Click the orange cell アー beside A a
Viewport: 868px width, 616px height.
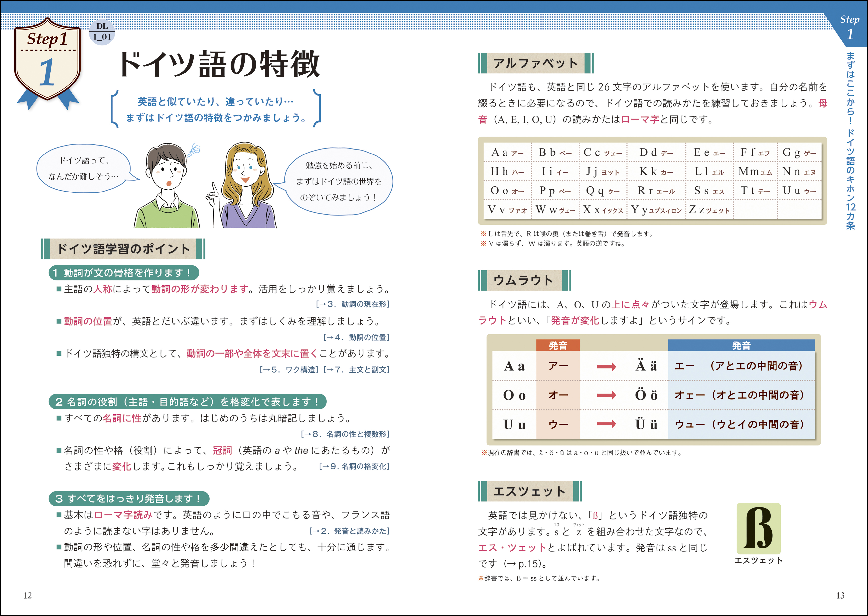tap(558, 366)
